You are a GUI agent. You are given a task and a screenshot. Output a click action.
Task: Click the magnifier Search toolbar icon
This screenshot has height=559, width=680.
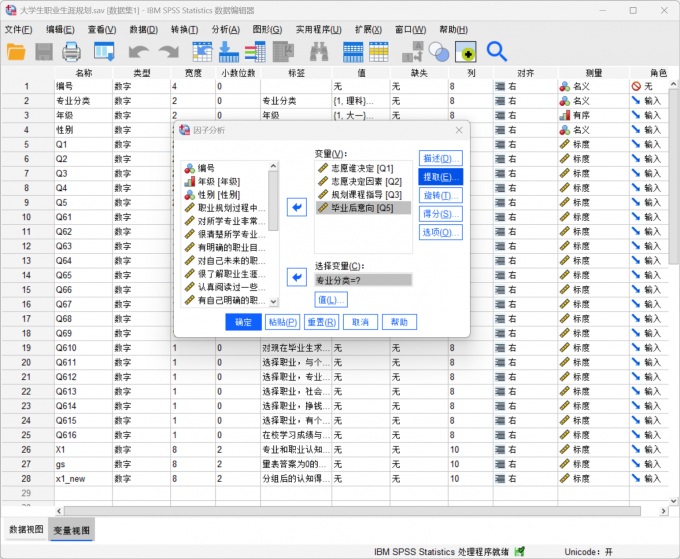click(497, 52)
